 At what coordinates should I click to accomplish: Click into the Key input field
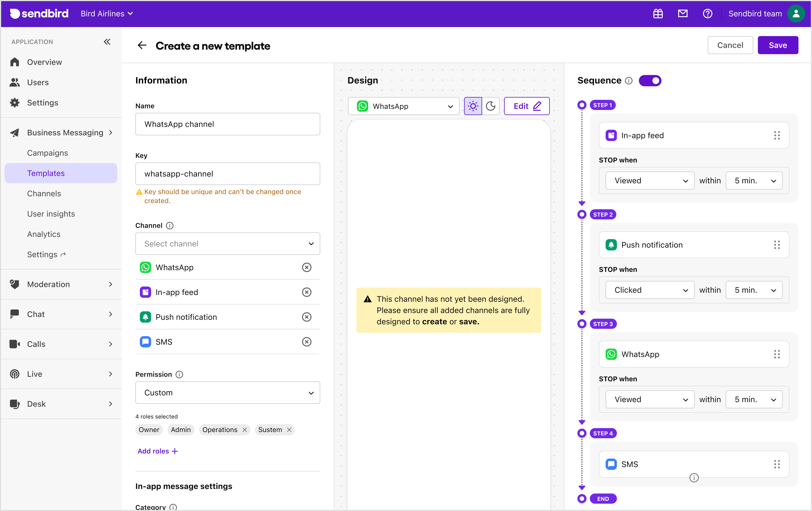click(228, 174)
